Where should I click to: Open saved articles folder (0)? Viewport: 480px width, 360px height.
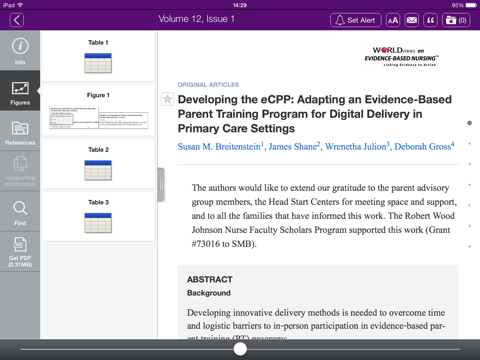456,20
